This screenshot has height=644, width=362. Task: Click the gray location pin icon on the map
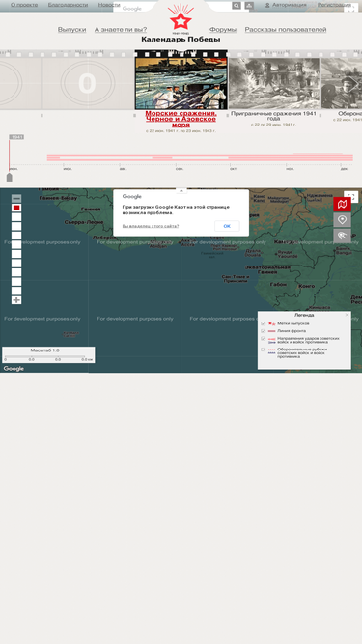click(x=342, y=220)
